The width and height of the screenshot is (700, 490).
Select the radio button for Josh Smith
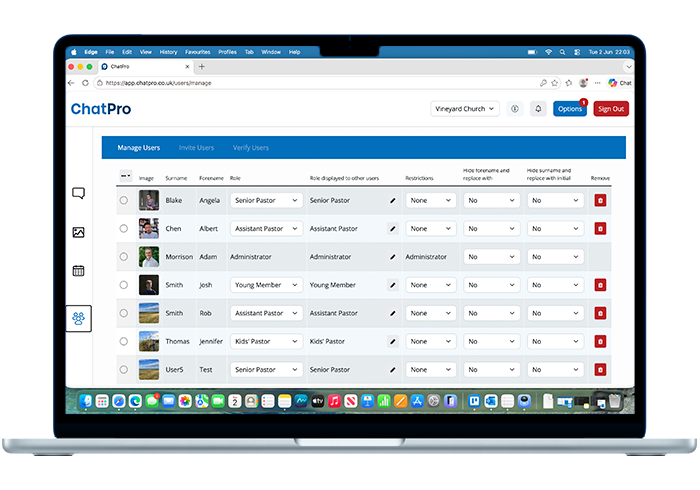(124, 285)
